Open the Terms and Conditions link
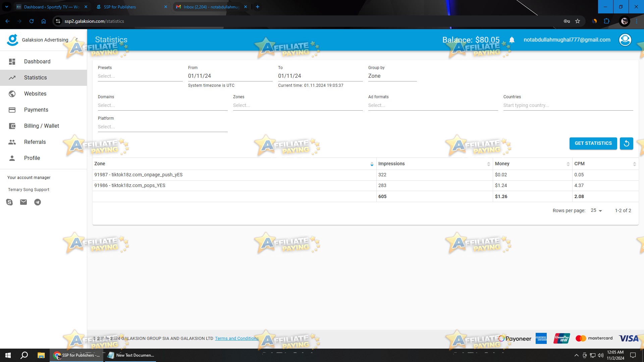This screenshot has width=644, height=362. click(237, 339)
